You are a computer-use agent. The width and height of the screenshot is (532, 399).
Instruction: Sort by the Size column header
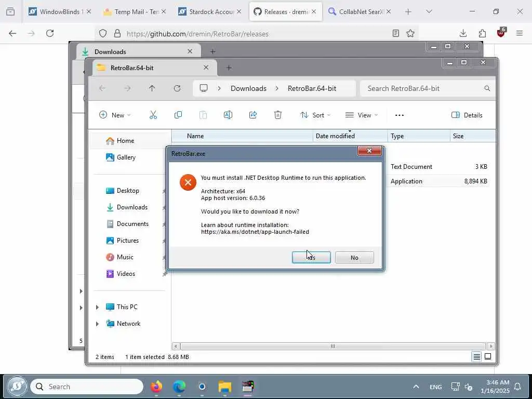tap(473, 136)
